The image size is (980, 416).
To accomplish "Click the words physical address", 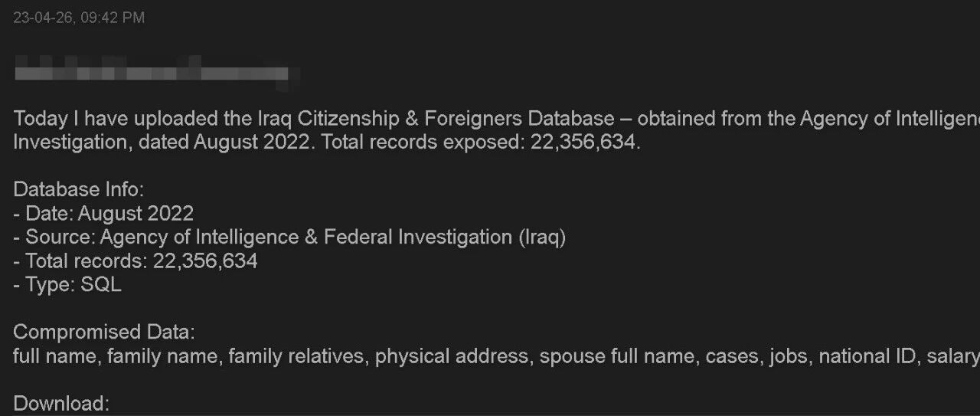I will coord(452,356).
